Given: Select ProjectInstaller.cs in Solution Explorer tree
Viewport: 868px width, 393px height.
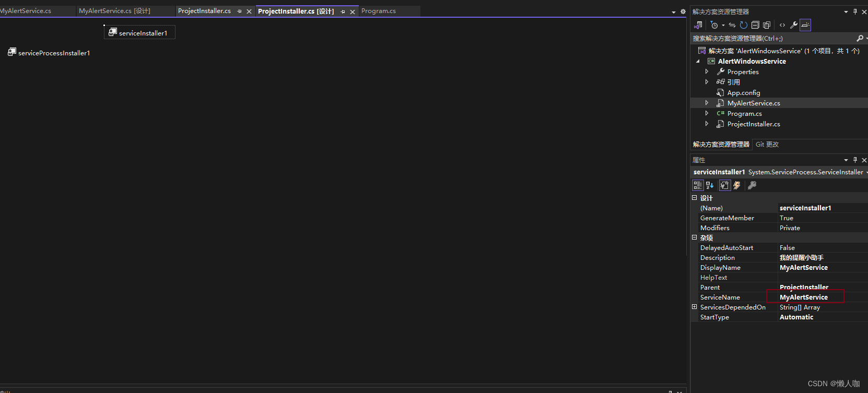Looking at the screenshot, I should pos(754,124).
